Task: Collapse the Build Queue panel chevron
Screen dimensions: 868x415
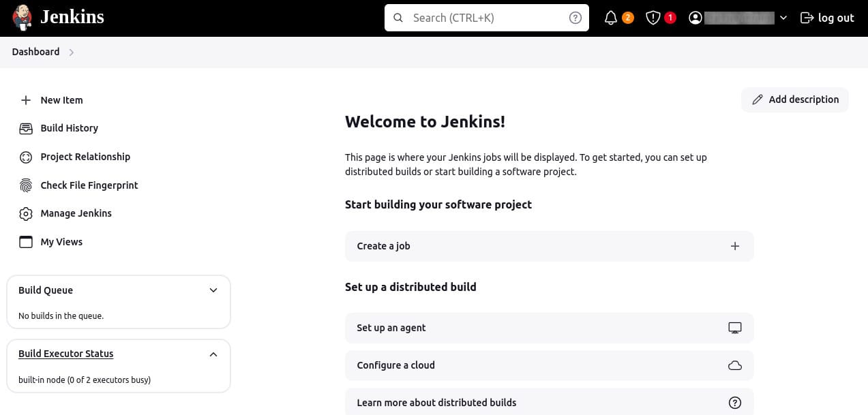Action: point(213,290)
